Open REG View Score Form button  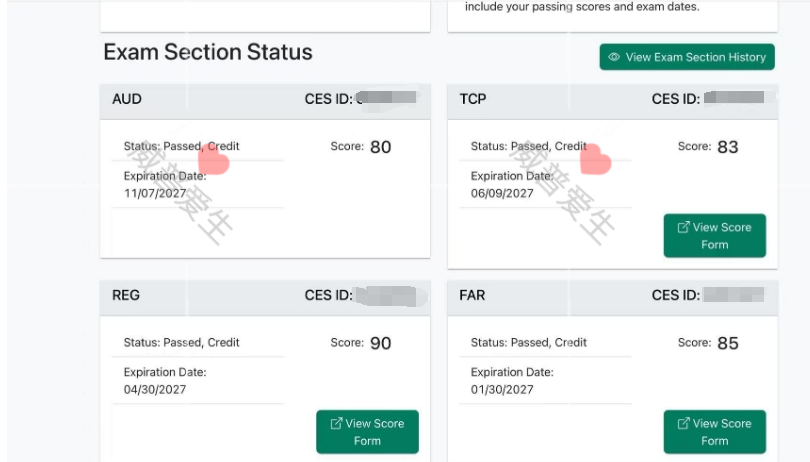(x=367, y=432)
